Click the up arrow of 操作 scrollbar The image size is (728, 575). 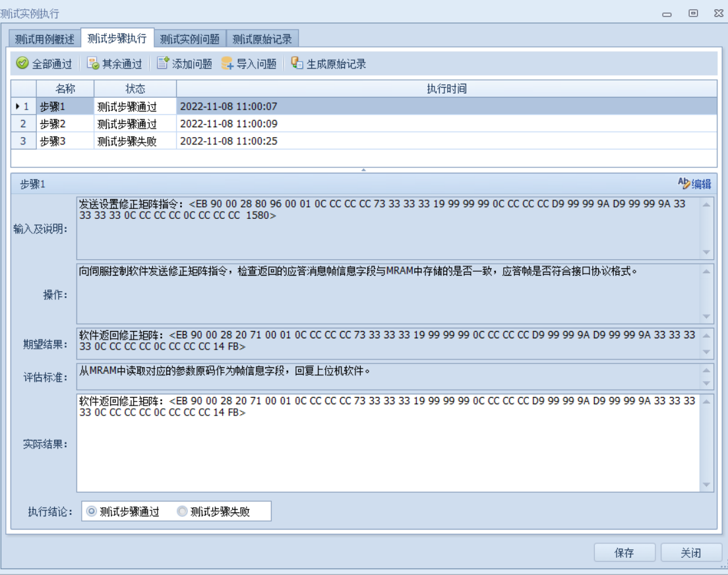(706, 271)
